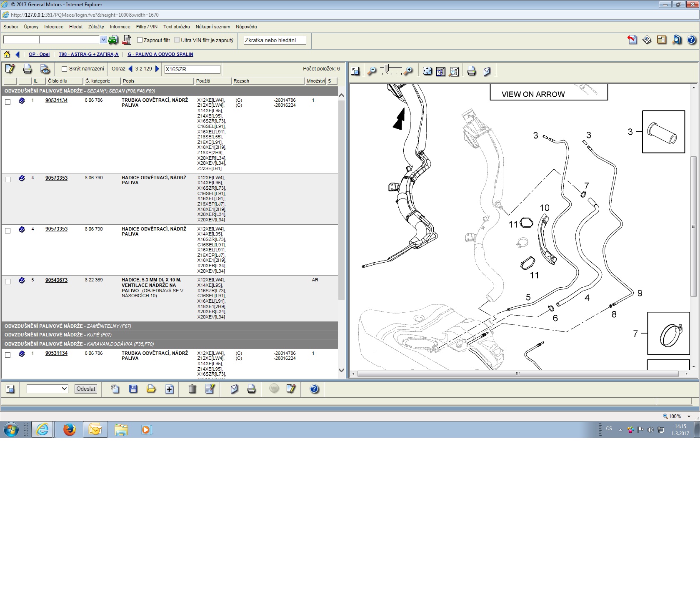This screenshot has width=700, height=592.
Task: Open the 'T98 - ASTRA-G + ZAFIRA-A' breadcrumb link
Action: (x=88, y=54)
